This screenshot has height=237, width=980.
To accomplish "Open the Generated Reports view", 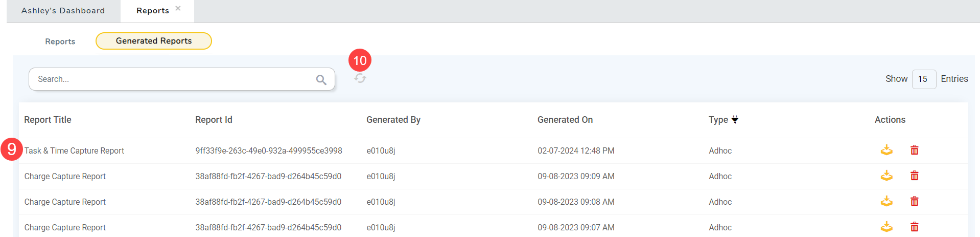I will tap(154, 41).
